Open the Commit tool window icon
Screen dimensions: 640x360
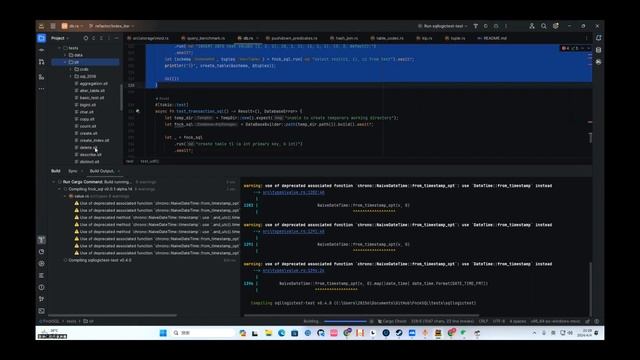41,50
